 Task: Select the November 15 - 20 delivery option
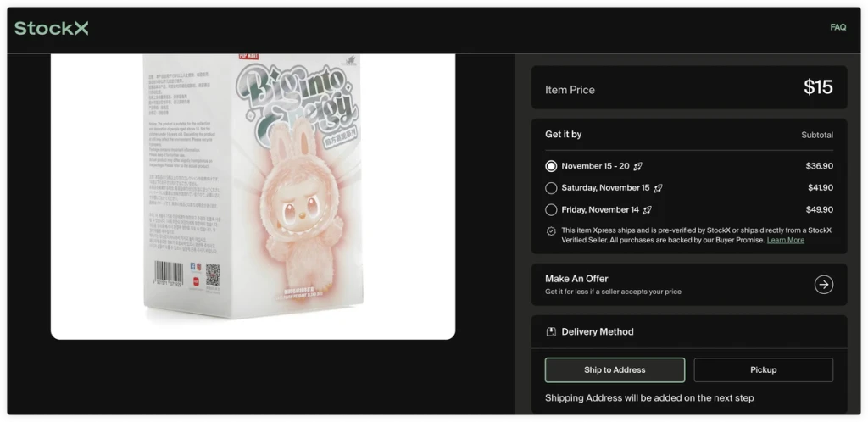[551, 166]
